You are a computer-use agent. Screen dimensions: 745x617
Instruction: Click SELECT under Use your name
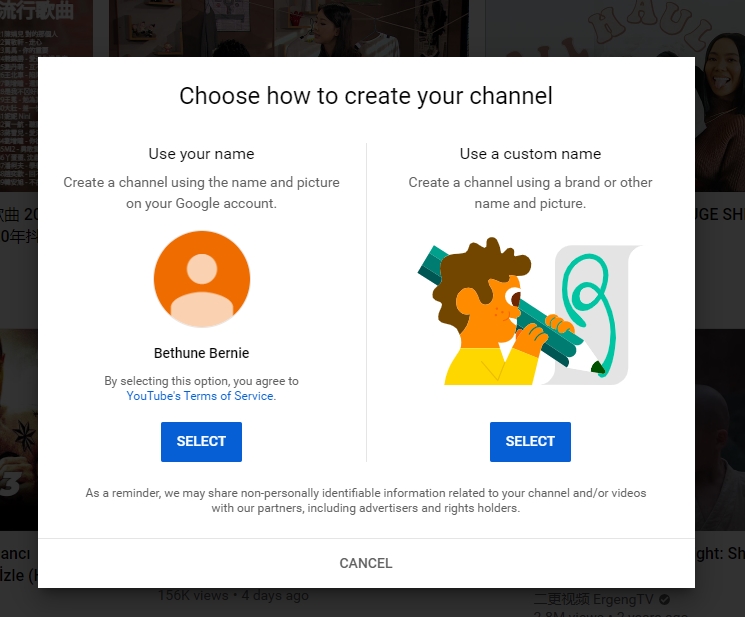tap(201, 441)
